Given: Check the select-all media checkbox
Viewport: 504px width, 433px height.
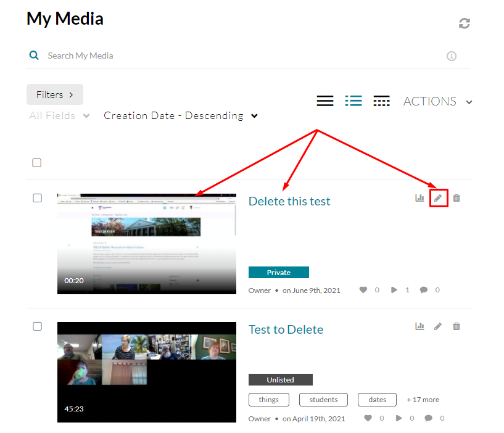Looking at the screenshot, I should (37, 163).
